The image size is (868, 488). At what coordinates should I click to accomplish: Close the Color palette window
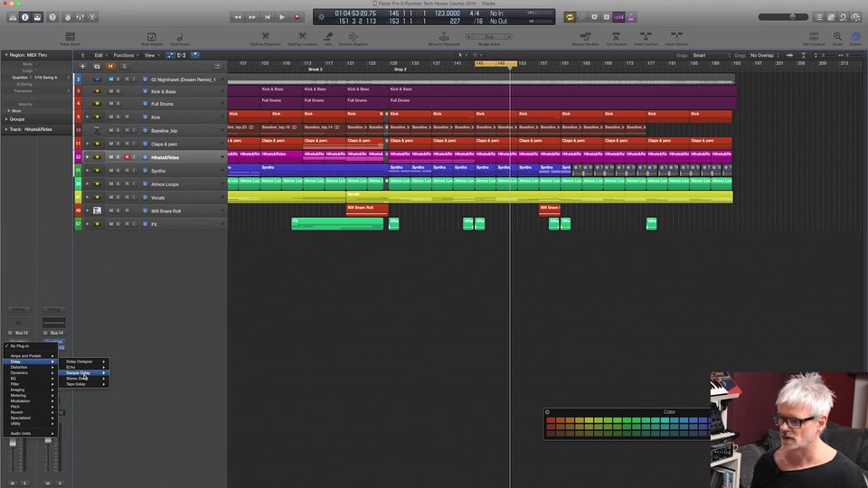coord(547,412)
